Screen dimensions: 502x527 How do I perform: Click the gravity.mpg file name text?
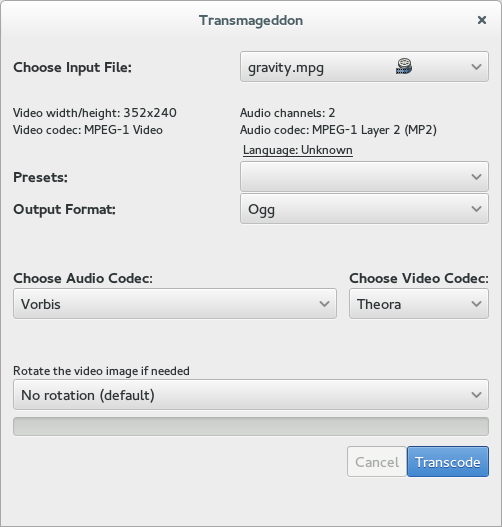(286, 68)
